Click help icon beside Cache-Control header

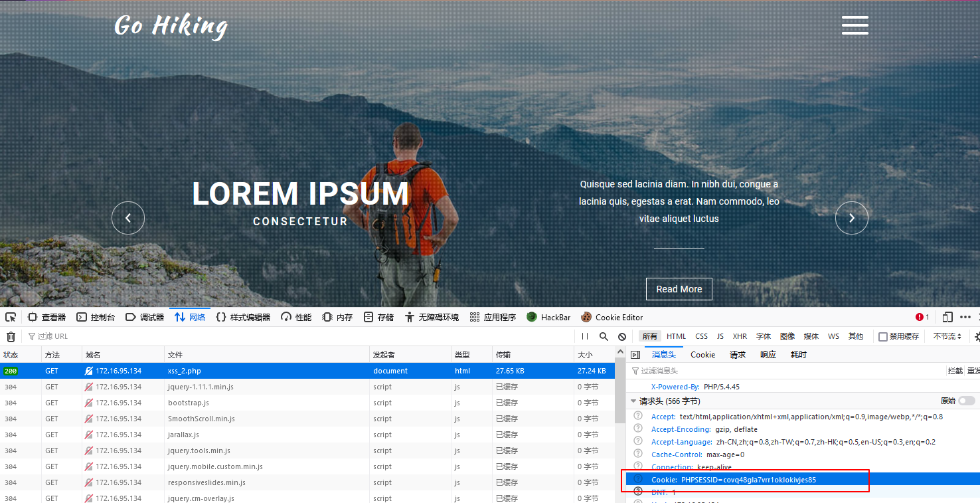click(x=638, y=454)
